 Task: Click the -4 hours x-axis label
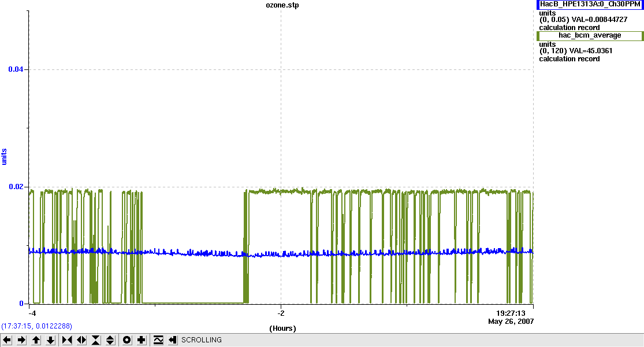pyautogui.click(x=32, y=313)
